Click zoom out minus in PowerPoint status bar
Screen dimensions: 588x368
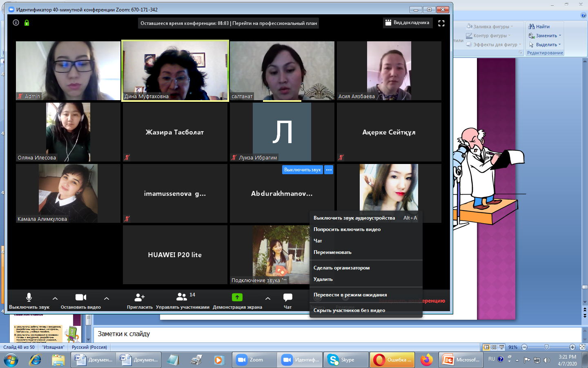point(524,347)
